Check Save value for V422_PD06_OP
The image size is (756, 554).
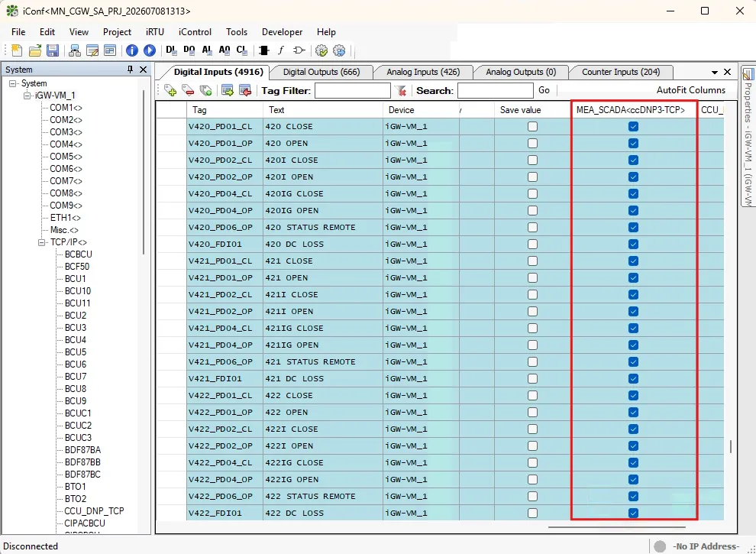532,497
